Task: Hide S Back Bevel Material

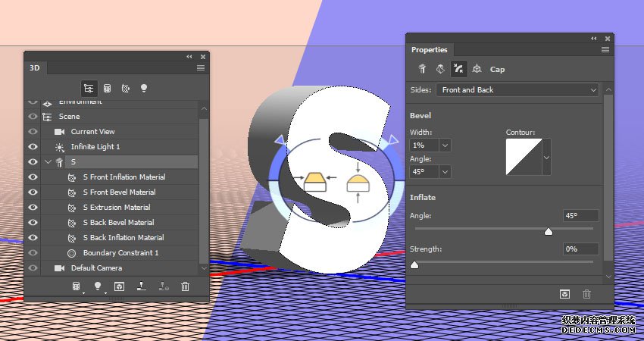Action: point(33,222)
